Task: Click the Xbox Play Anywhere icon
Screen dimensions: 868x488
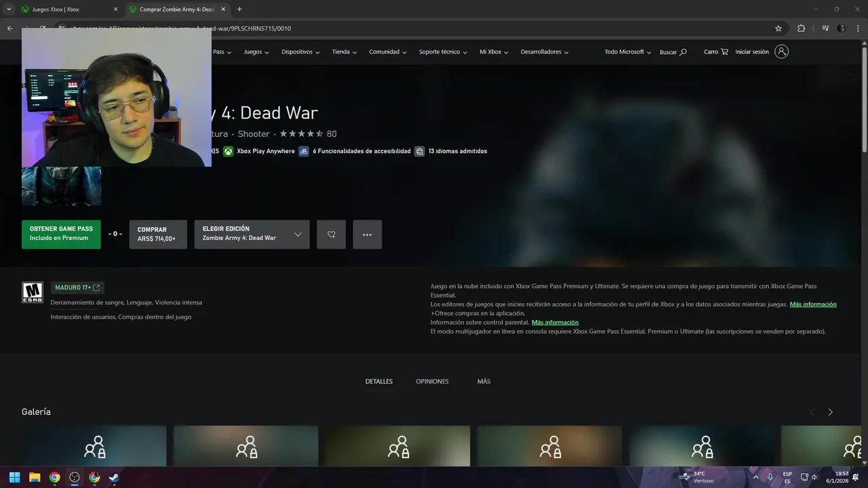Action: pos(229,151)
